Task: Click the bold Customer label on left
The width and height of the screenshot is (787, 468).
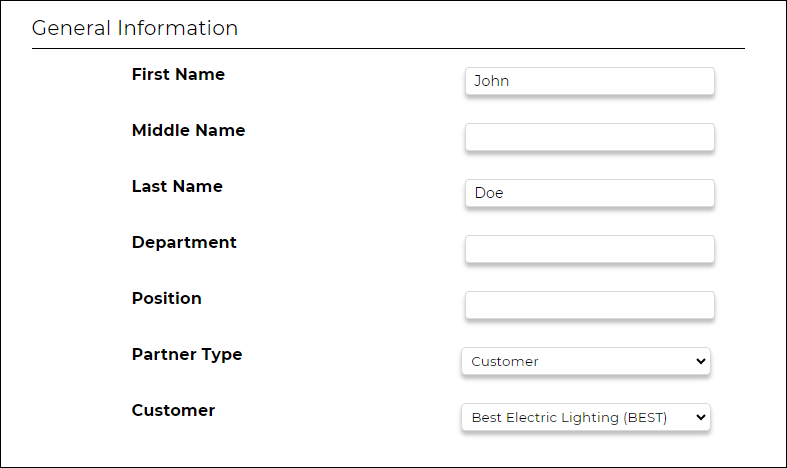Action: [173, 410]
